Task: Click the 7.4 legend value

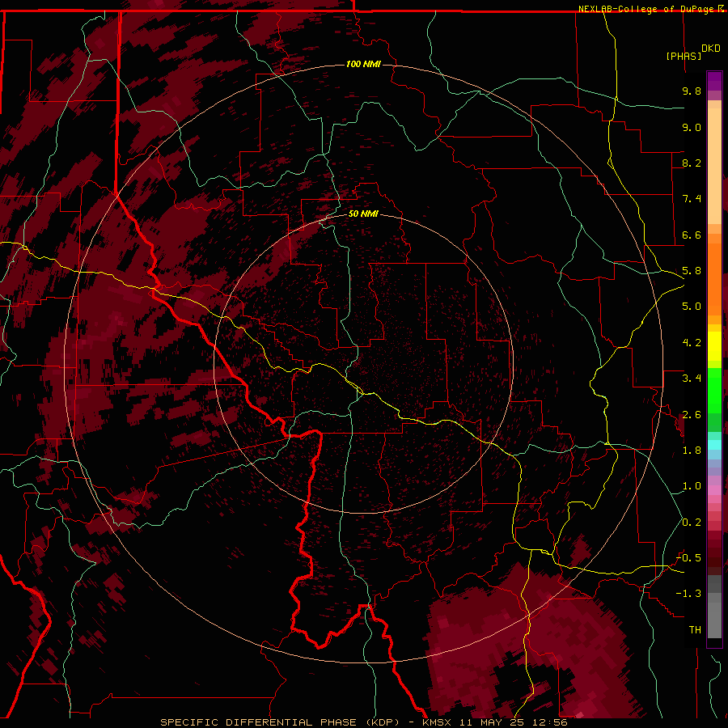Action: [x=692, y=199]
